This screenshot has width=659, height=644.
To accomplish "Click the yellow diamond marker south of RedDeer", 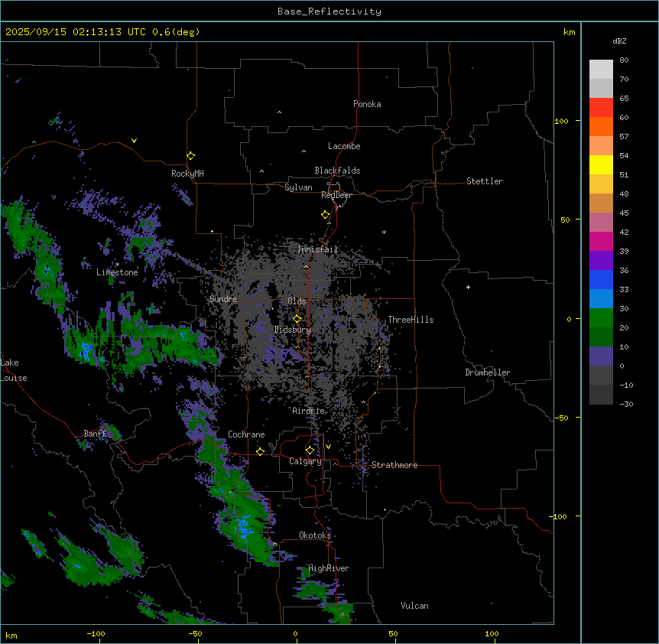I will (x=326, y=215).
